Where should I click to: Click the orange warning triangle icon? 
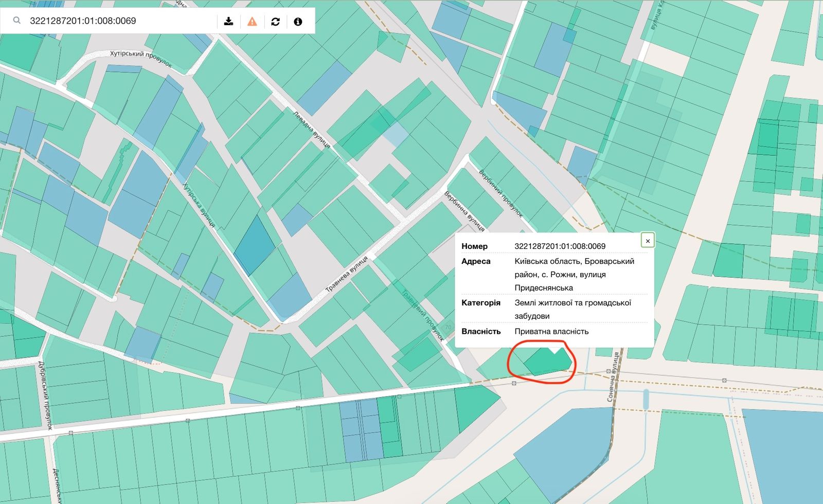tap(252, 21)
